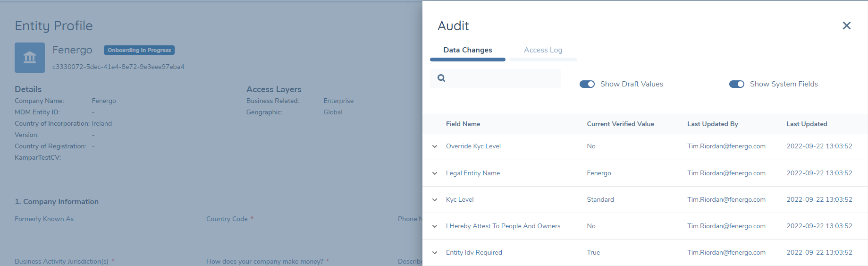Expand the Kyc Level audit row
The image size is (868, 266).
(x=435, y=200)
